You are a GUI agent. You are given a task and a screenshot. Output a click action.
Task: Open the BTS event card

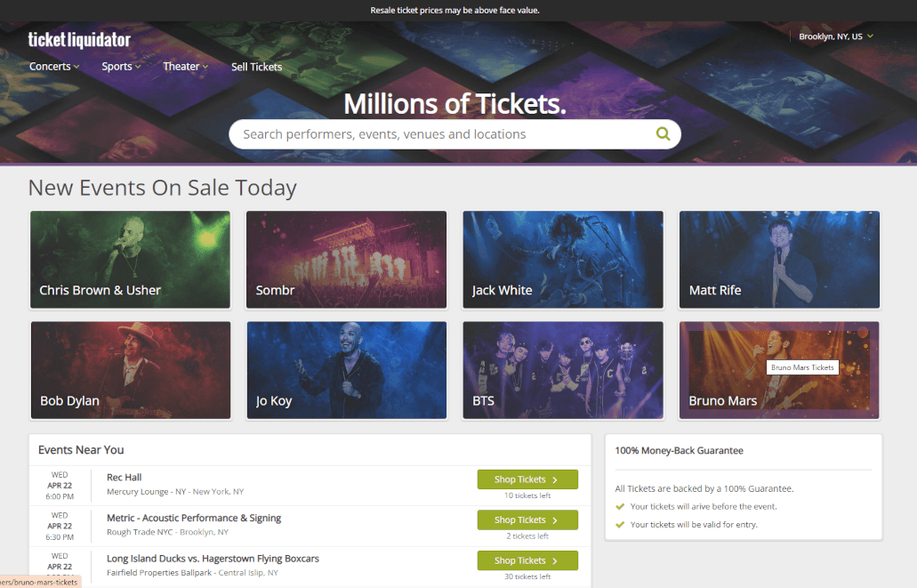[563, 370]
